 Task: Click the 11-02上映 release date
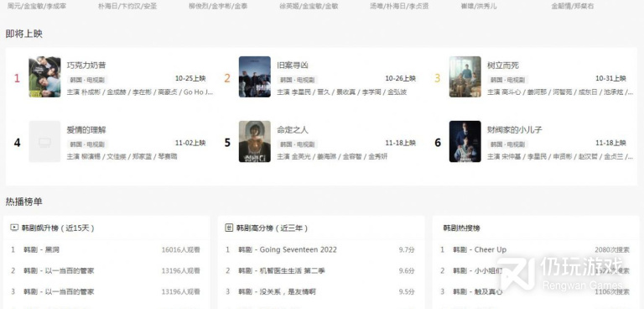click(190, 143)
